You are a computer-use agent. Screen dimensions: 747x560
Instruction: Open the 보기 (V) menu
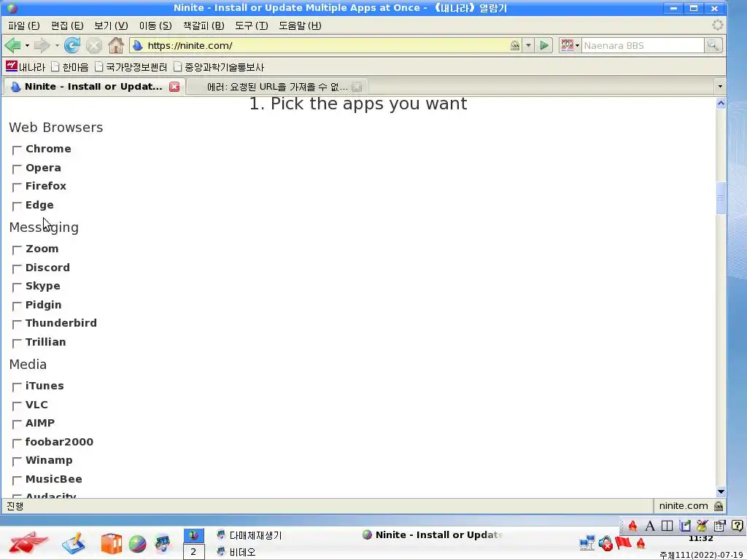click(x=111, y=26)
